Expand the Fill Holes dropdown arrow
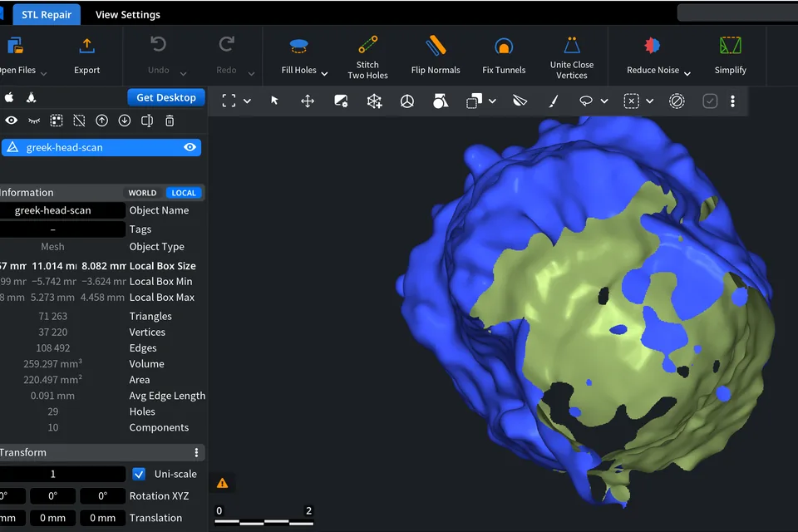Screen dimensions: 798x532 point(324,73)
